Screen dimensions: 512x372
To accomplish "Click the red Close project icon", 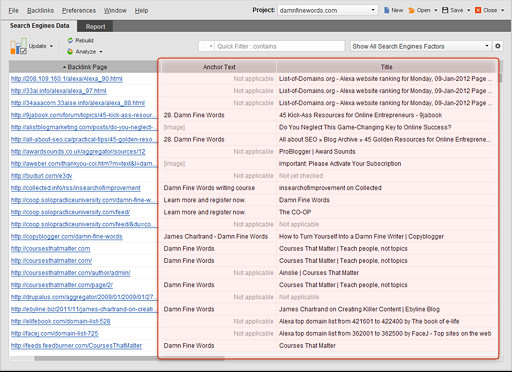I will click(x=478, y=10).
